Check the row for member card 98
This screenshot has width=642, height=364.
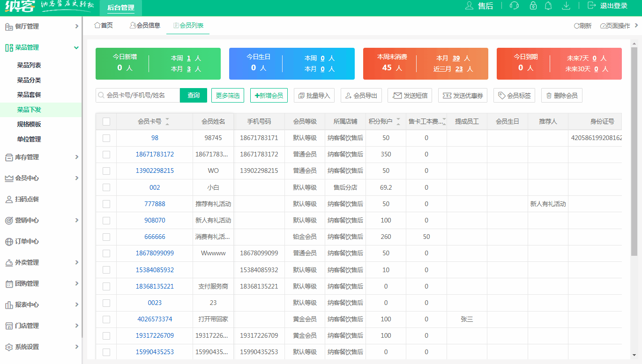click(106, 138)
